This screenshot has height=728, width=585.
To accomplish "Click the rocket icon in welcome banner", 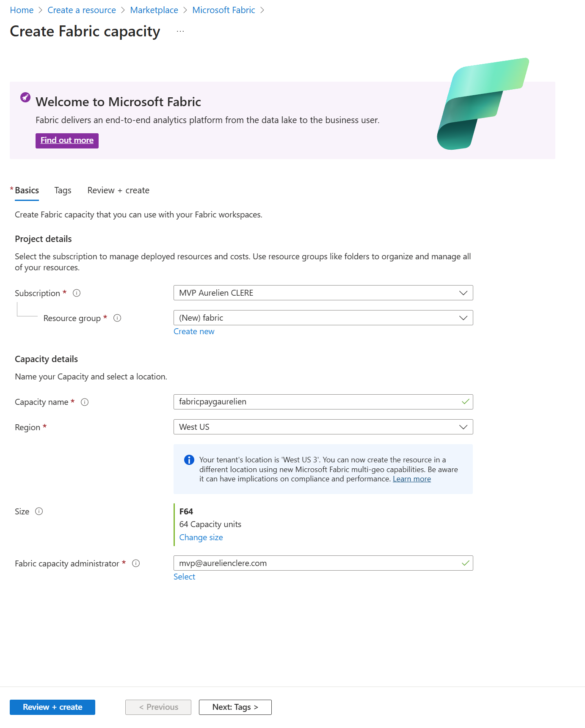I will [x=25, y=97].
